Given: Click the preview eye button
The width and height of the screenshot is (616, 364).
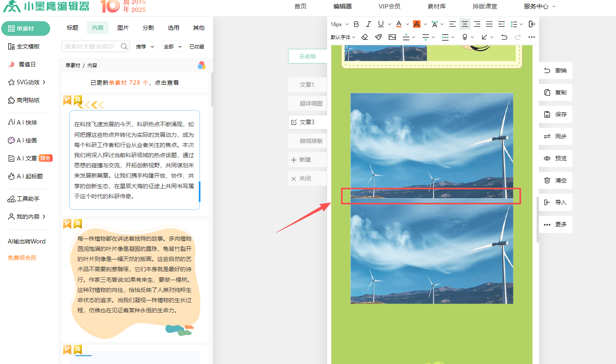Looking at the screenshot, I should click(x=555, y=158).
